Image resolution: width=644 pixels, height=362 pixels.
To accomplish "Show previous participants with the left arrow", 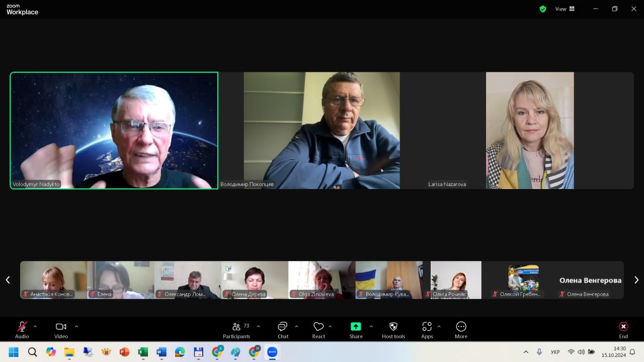I will click(x=8, y=280).
